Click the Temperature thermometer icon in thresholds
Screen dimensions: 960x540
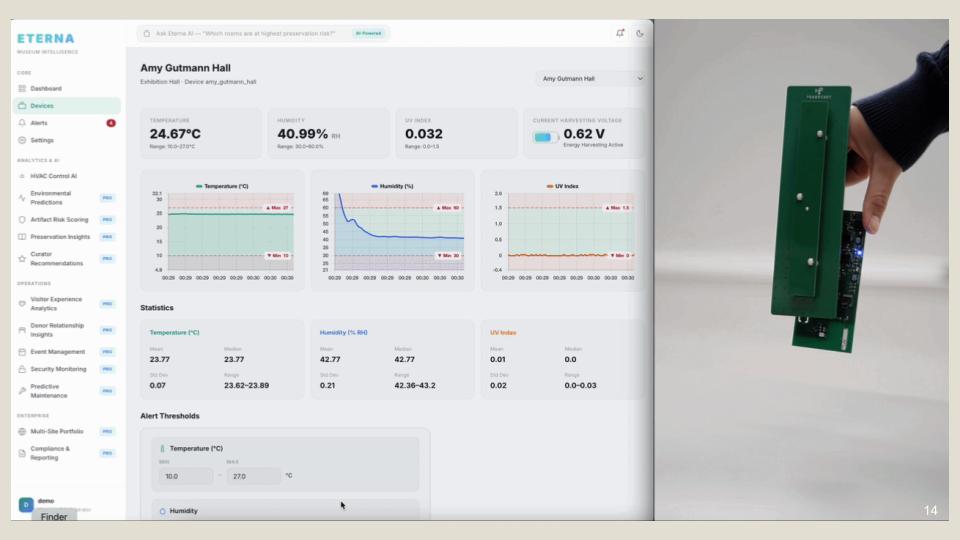pyautogui.click(x=162, y=449)
